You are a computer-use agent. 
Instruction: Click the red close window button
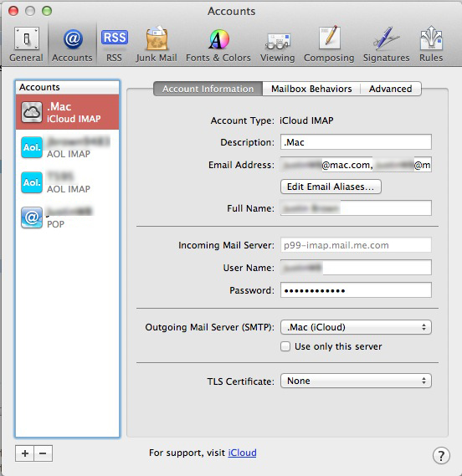click(x=13, y=11)
